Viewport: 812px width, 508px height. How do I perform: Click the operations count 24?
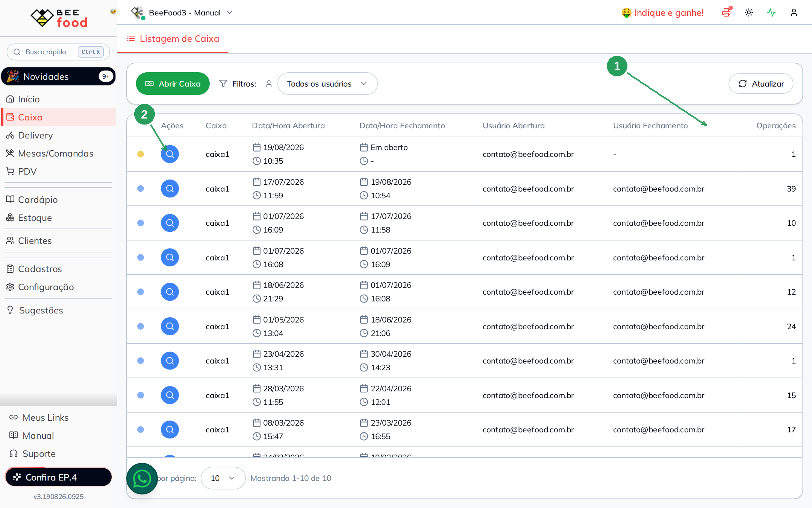point(791,326)
